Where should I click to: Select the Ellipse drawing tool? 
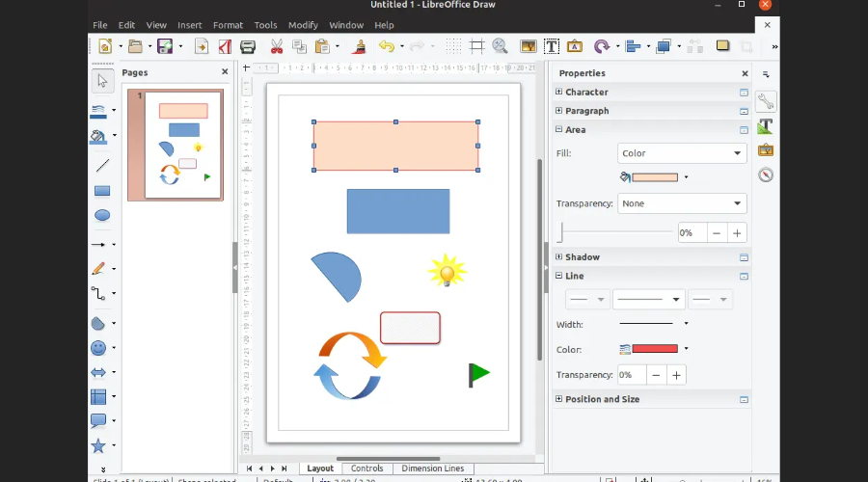(102, 215)
